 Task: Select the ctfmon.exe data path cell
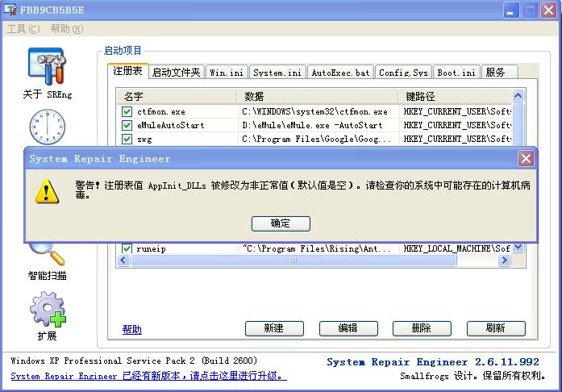(x=318, y=111)
